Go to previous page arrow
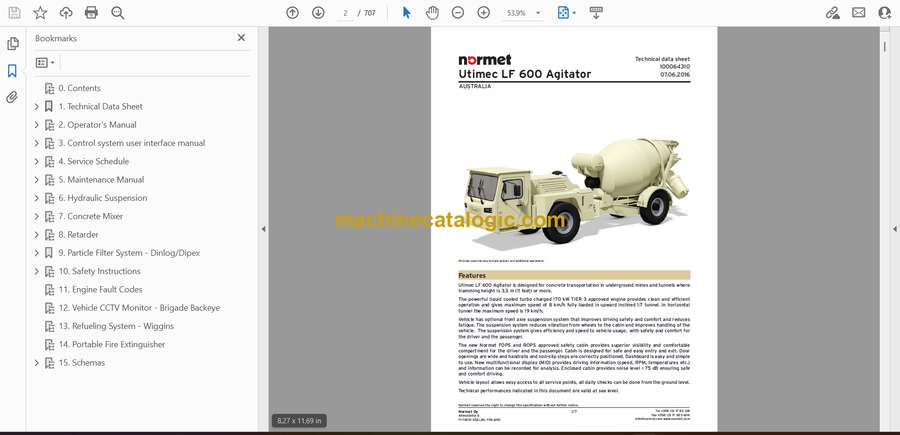The image size is (900, 435). tap(293, 13)
